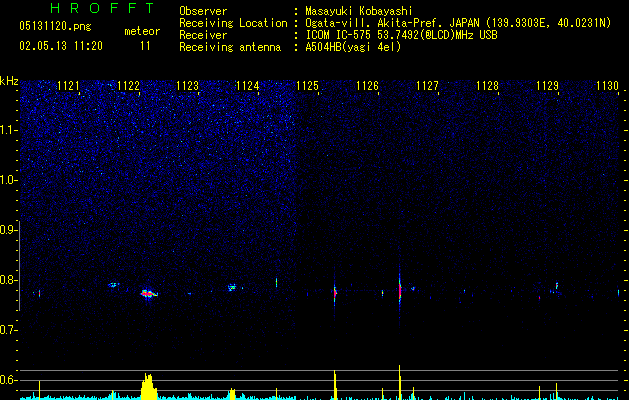The width and height of the screenshot is (629, 400).
Task: Click the 1122 time marker
Action: [128, 86]
